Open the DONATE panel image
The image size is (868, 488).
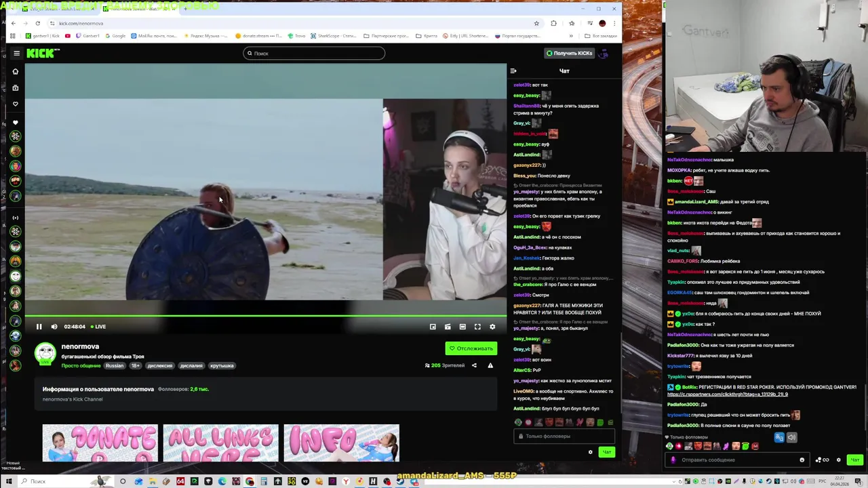[100, 443]
